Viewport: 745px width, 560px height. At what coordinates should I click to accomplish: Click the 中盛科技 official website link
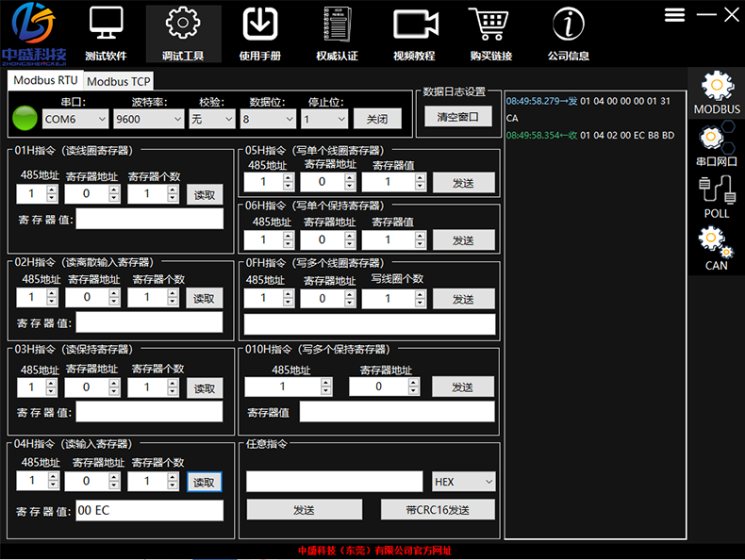[374, 551]
